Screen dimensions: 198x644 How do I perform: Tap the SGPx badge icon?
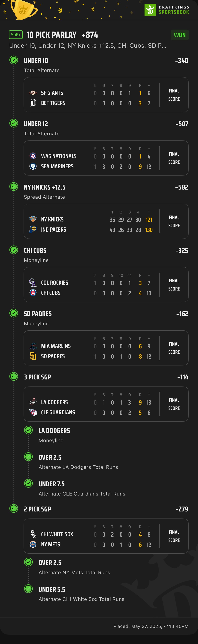click(16, 35)
